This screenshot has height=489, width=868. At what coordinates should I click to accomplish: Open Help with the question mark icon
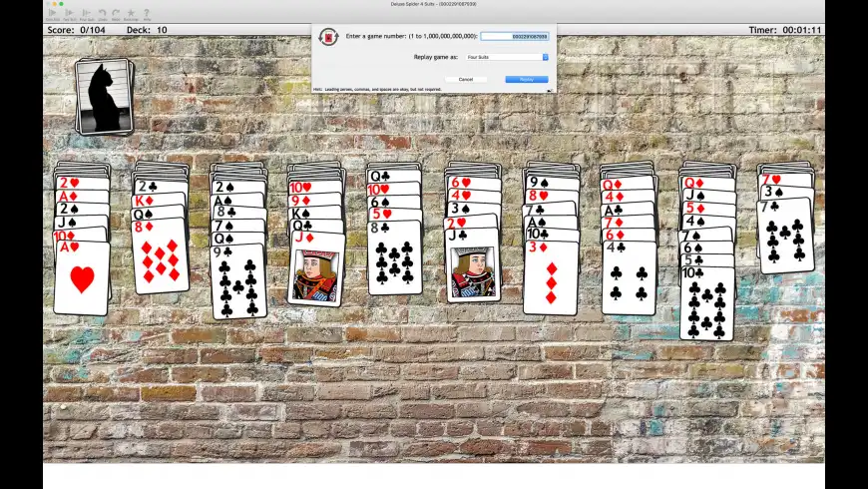click(147, 14)
